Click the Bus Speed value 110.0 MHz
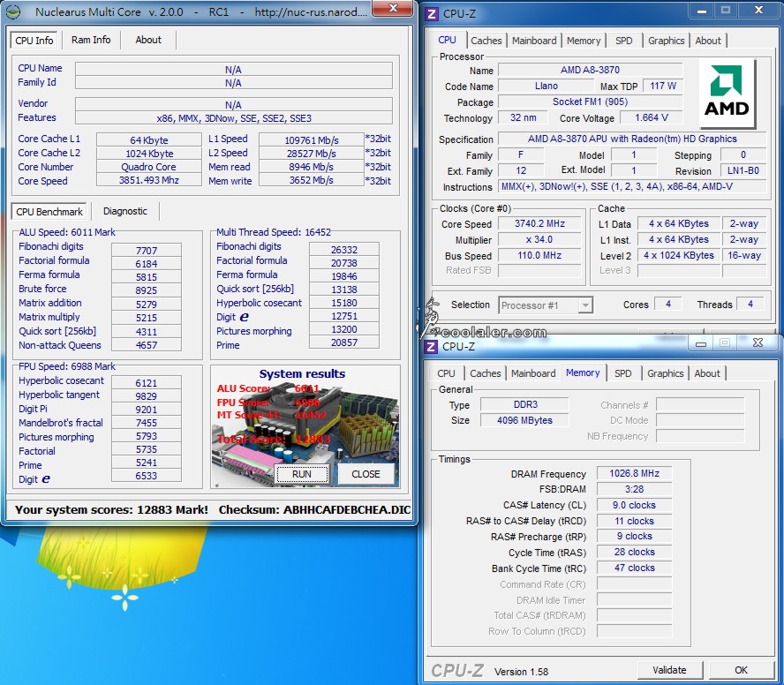This screenshot has height=685, width=784. 540,255
